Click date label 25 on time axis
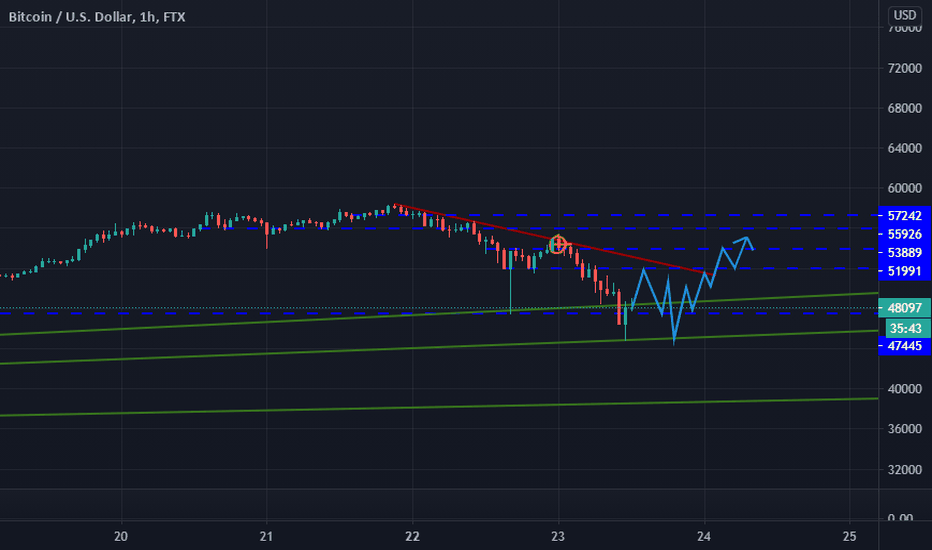The width and height of the screenshot is (932, 550). point(849,536)
